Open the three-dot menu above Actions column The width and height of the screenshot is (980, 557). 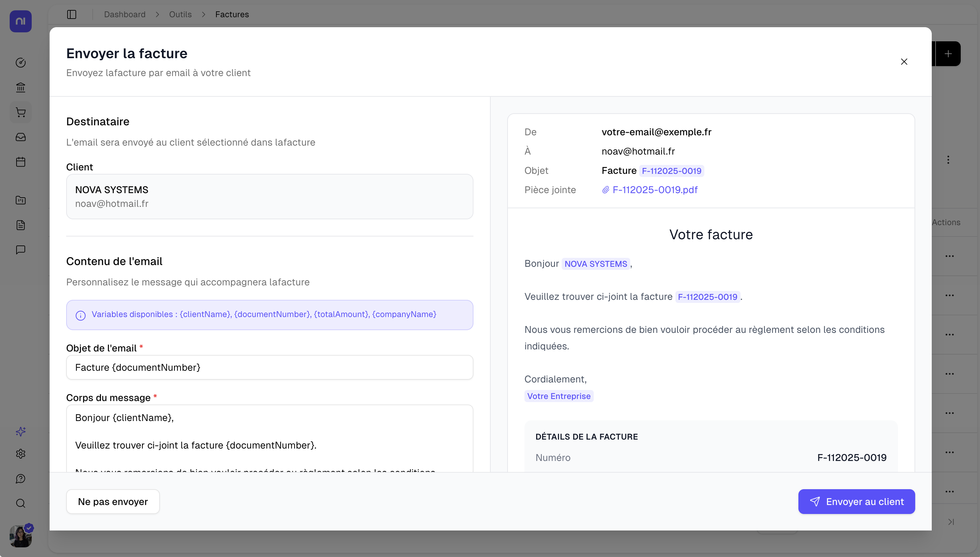pyautogui.click(x=948, y=159)
